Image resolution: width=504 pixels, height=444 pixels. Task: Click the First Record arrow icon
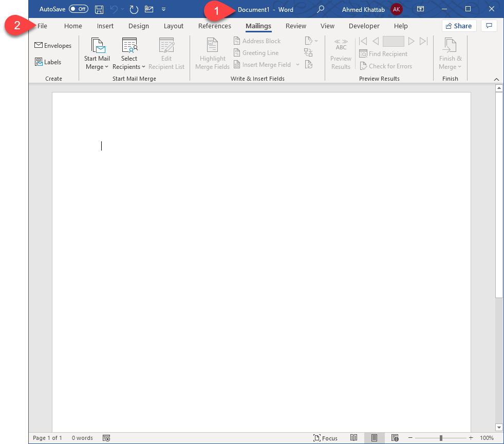click(363, 41)
